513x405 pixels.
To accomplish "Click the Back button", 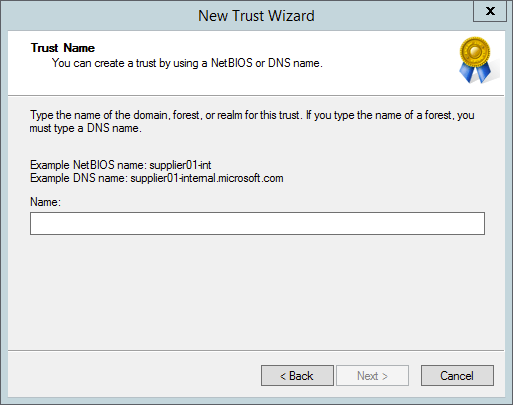I will [x=297, y=375].
